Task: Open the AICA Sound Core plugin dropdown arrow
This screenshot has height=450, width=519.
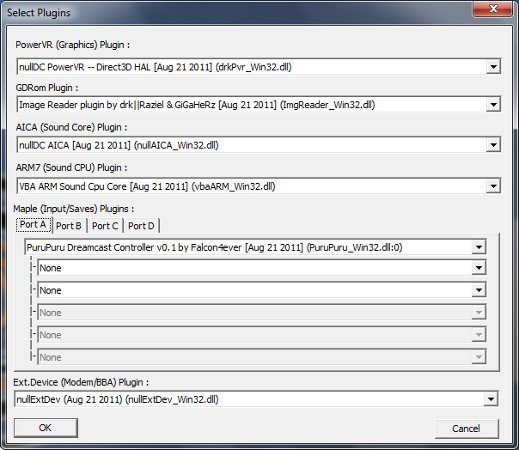Action: pos(493,145)
